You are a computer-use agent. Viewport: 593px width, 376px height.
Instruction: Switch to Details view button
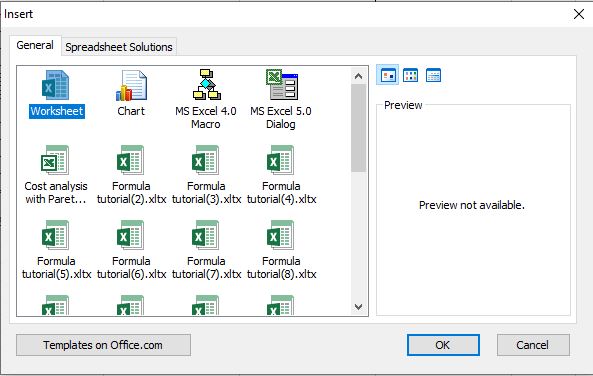pyautogui.click(x=433, y=75)
